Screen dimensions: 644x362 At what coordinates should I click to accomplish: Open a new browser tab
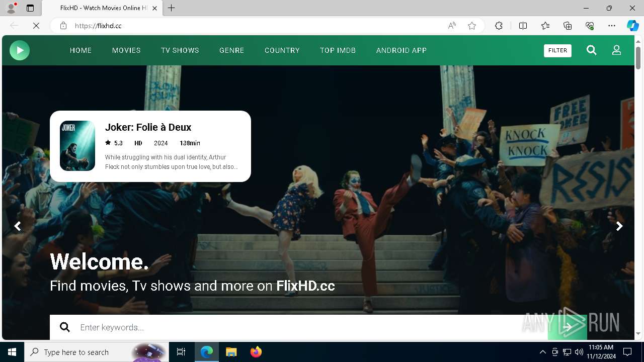pyautogui.click(x=172, y=8)
